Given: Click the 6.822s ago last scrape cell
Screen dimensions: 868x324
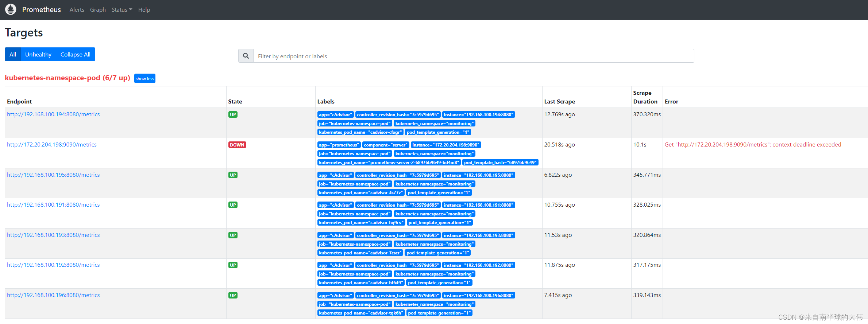Looking at the screenshot, I should click(558, 175).
